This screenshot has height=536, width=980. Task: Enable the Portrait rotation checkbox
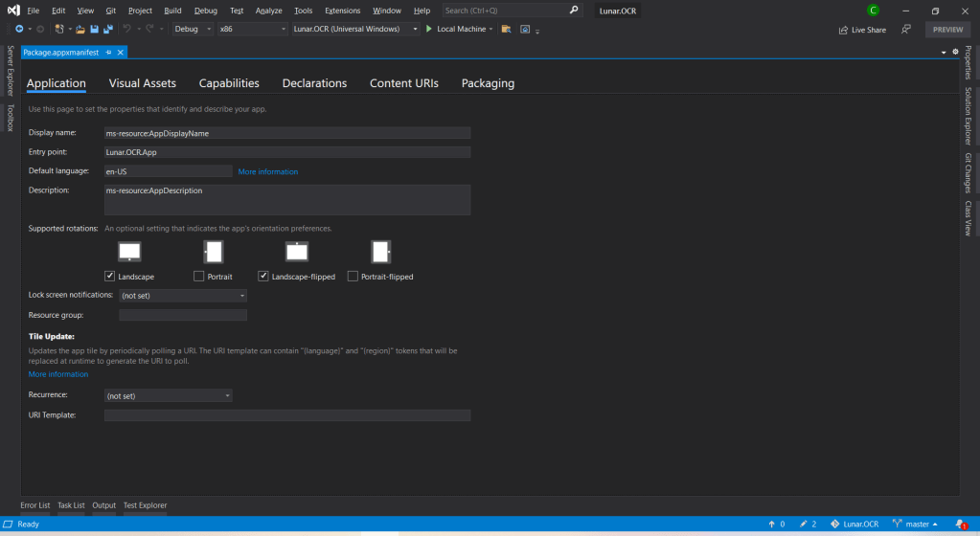point(199,277)
